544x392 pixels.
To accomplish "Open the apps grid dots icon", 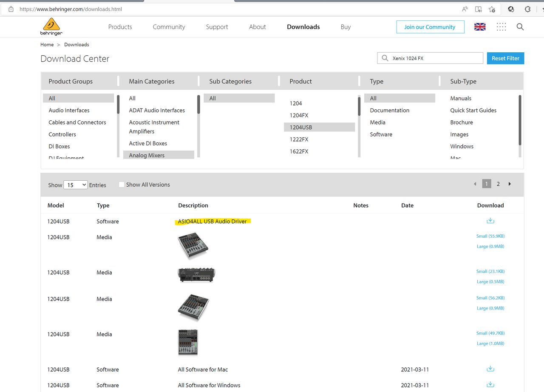I will [501, 27].
